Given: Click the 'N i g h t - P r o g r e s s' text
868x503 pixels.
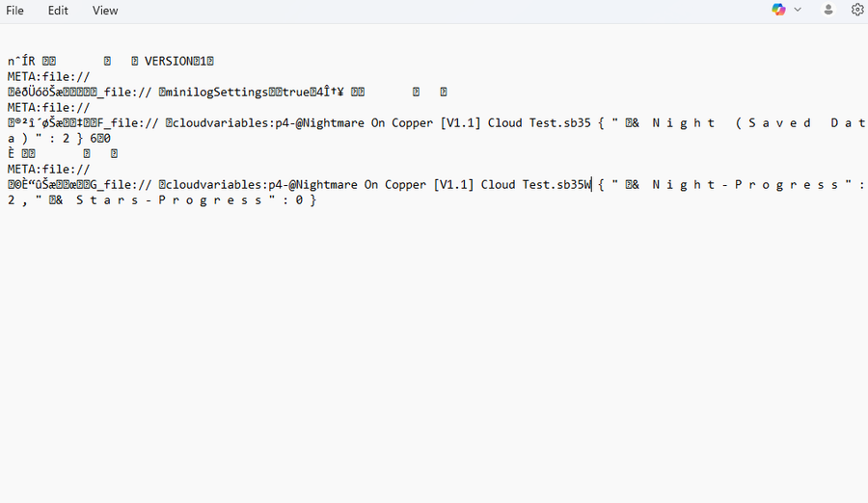Looking at the screenshot, I should tap(745, 184).
